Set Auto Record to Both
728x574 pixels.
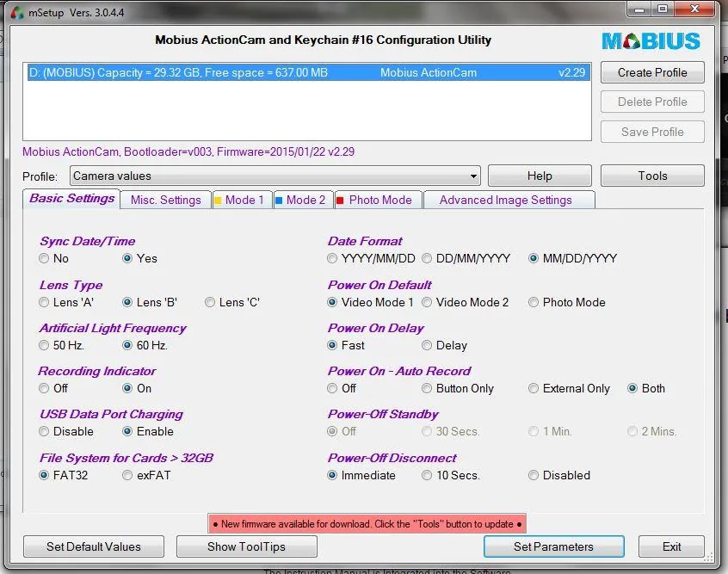pyautogui.click(x=646, y=389)
